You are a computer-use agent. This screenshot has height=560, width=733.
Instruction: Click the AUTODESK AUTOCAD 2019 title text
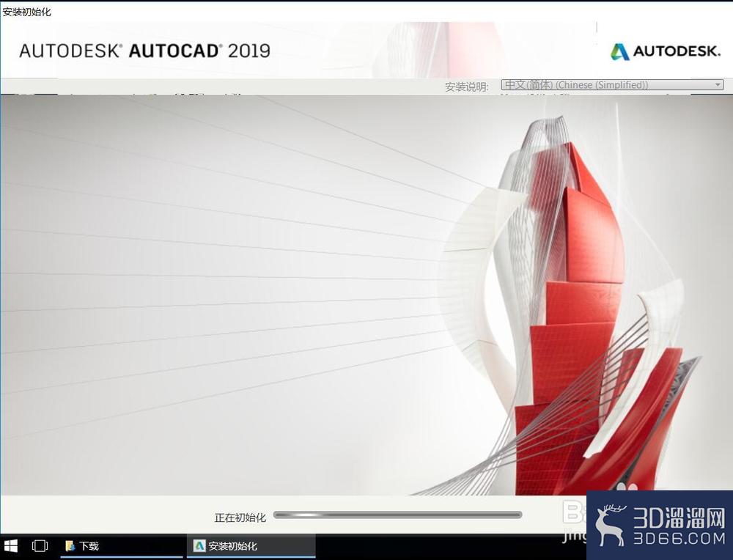coord(144,51)
